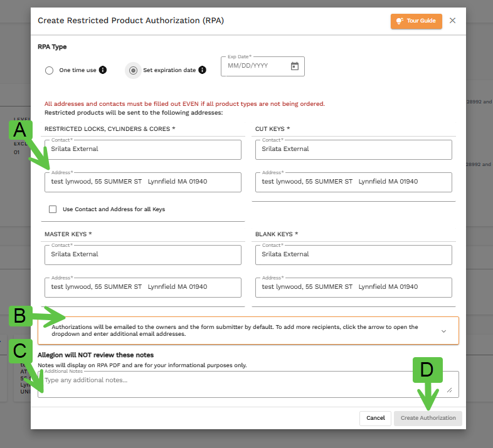Enable Use Contact and Address for all Keys
This screenshot has width=493, height=448.
[x=53, y=209]
